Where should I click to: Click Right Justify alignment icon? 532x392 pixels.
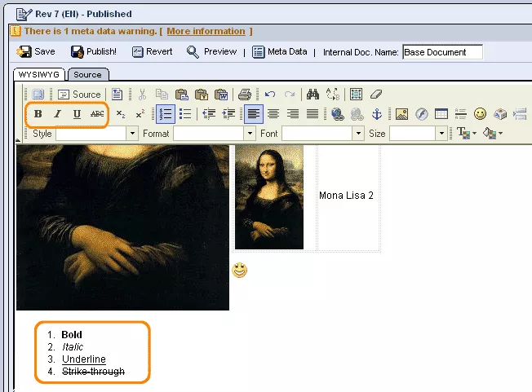(293, 114)
